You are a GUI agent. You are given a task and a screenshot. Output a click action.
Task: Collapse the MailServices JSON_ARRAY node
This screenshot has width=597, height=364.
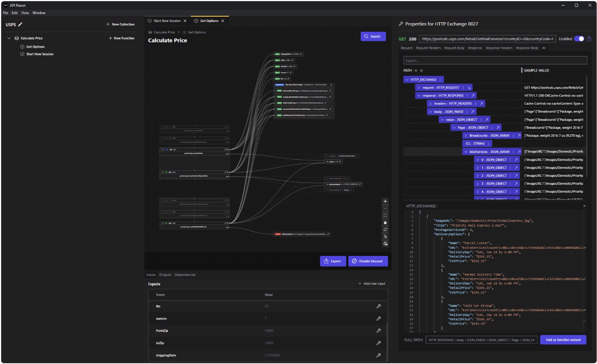click(466, 152)
